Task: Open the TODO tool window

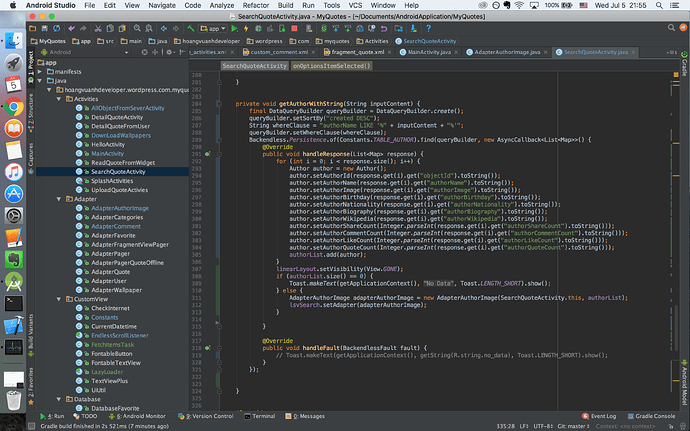Action: pos(85,416)
